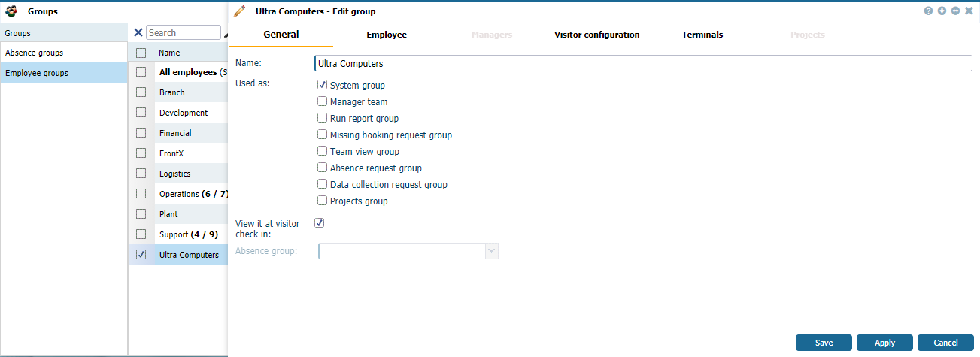Click the Groups people icon
Screen dimensions: 980x357
(12, 11)
